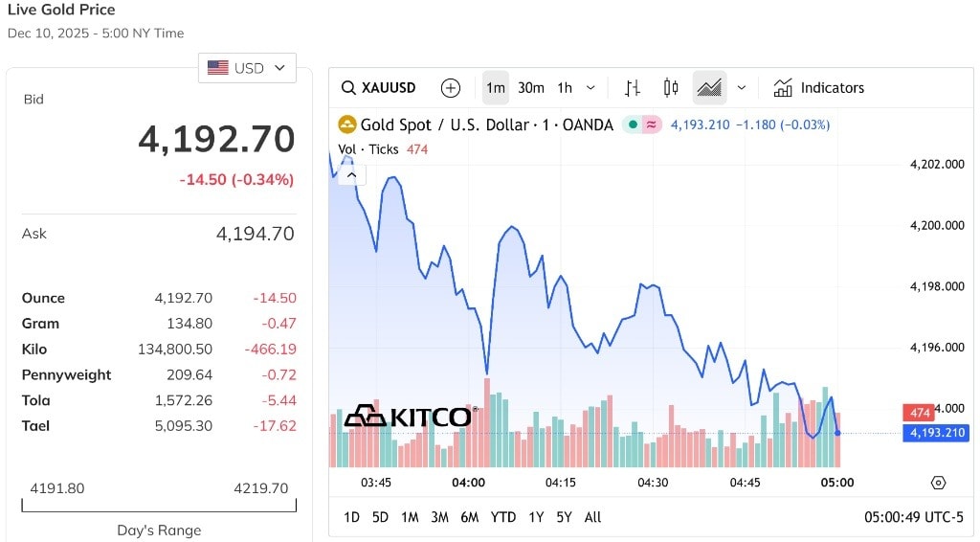Expand the time interval dropdown arrow

pyautogui.click(x=590, y=88)
